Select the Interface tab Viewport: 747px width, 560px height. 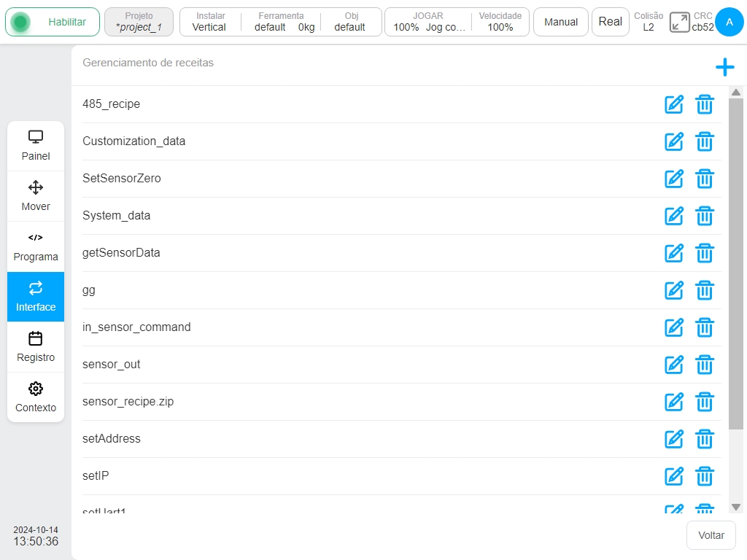pyautogui.click(x=36, y=297)
